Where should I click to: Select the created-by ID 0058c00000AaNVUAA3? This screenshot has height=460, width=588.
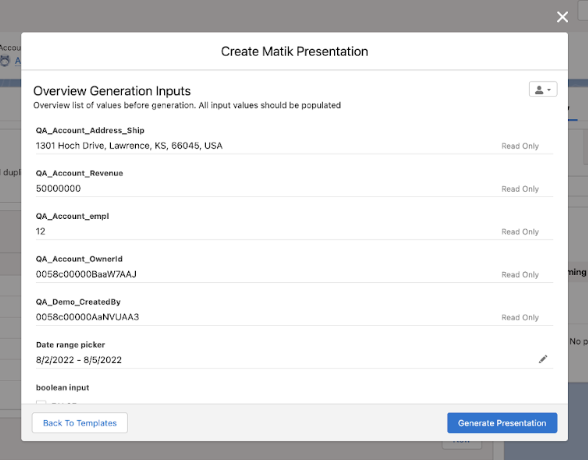pos(87,317)
